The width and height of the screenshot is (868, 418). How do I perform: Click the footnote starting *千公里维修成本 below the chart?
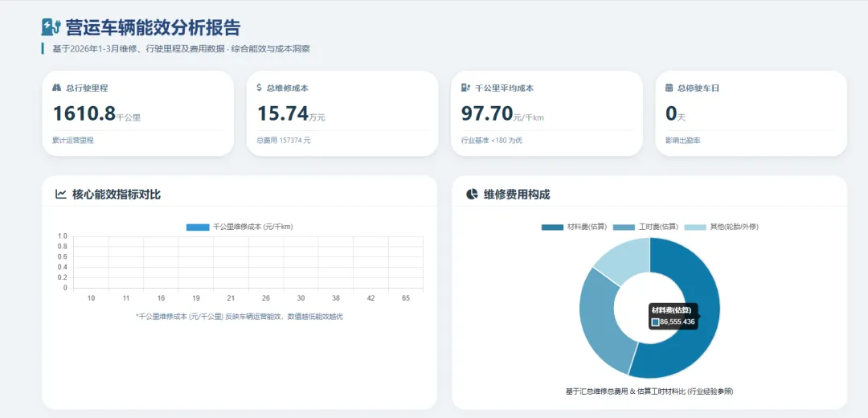tap(240, 316)
